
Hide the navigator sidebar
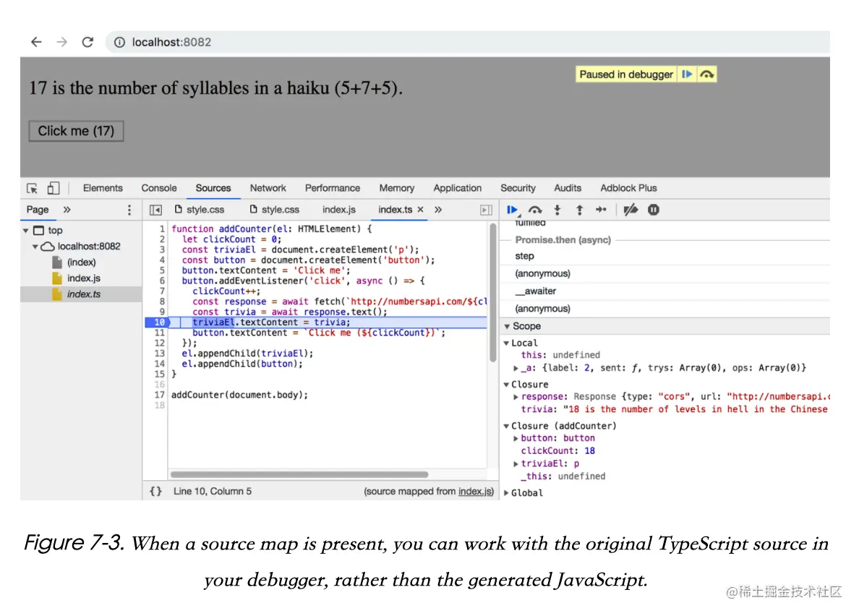coord(155,210)
